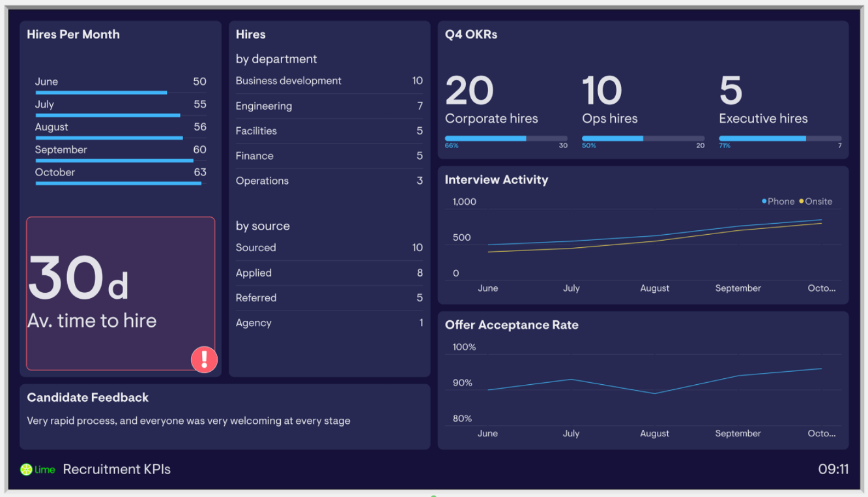Click the red alert icon on Av. time to hire
This screenshot has width=868, height=497.
tap(204, 359)
